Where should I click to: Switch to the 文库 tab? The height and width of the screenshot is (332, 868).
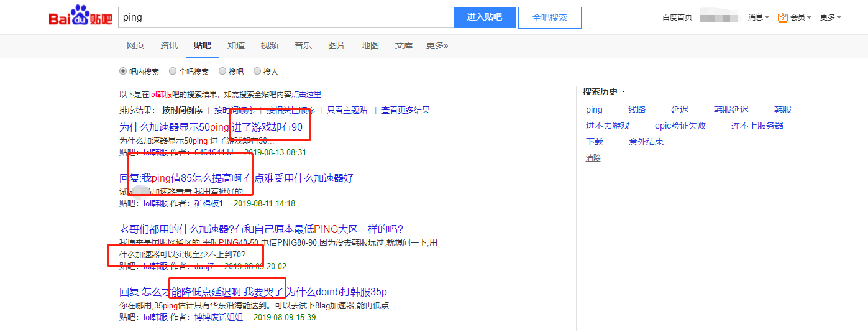(x=404, y=45)
